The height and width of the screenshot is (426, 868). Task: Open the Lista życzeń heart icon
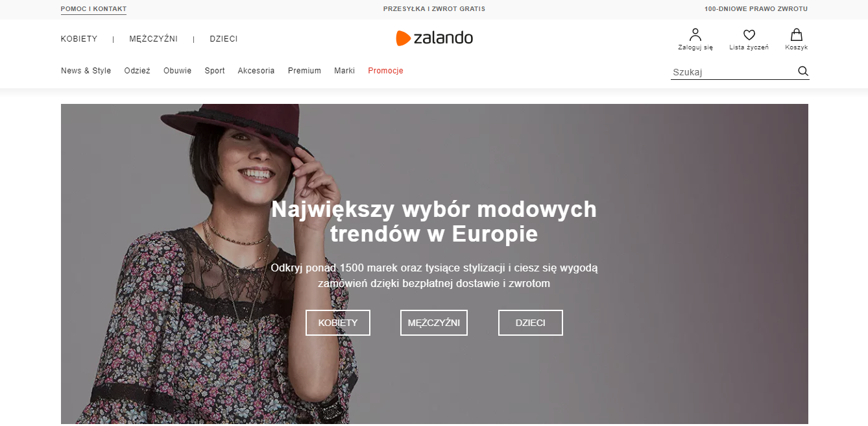749,35
